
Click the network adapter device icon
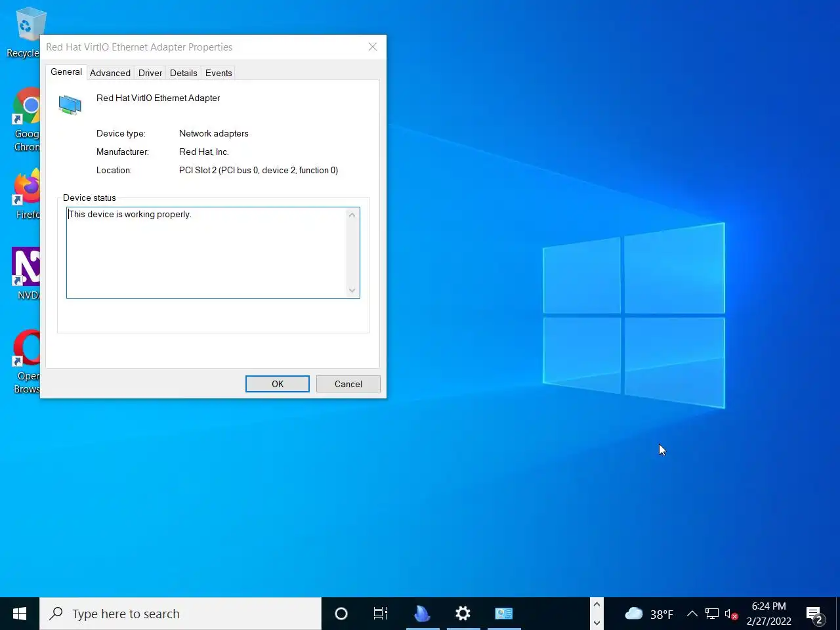(70, 104)
